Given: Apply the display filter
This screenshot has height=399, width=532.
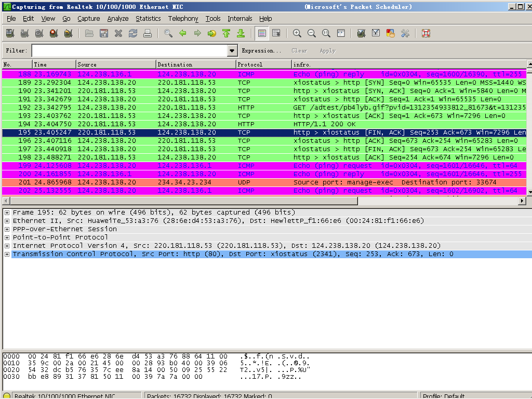Looking at the screenshot, I should [x=327, y=51].
